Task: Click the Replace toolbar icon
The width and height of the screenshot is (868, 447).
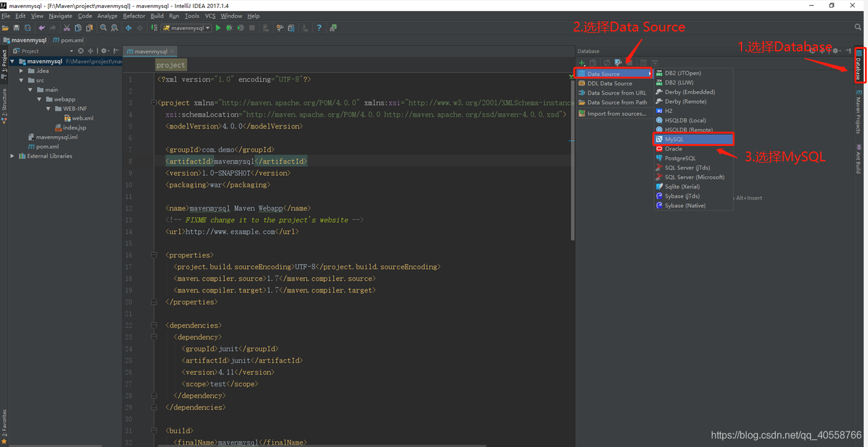Action: (x=114, y=28)
